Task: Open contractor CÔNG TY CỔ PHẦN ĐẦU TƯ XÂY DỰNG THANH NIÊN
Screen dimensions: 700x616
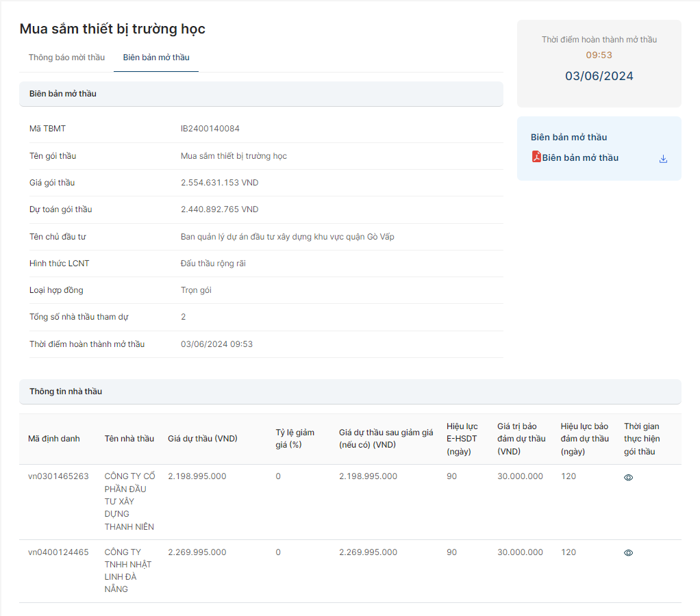Action: (129, 502)
